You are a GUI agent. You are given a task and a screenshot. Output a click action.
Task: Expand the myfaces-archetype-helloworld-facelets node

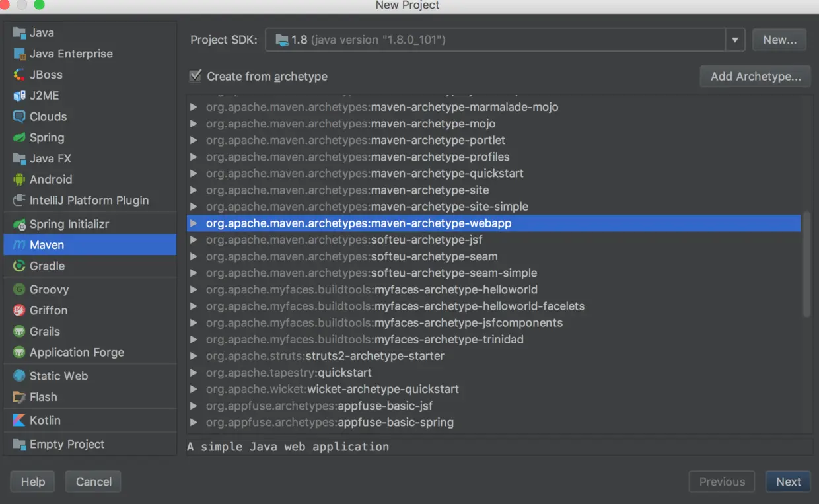click(194, 306)
